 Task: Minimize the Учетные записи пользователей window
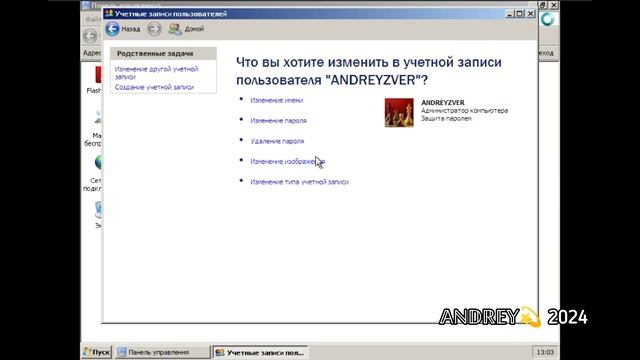coord(509,13)
